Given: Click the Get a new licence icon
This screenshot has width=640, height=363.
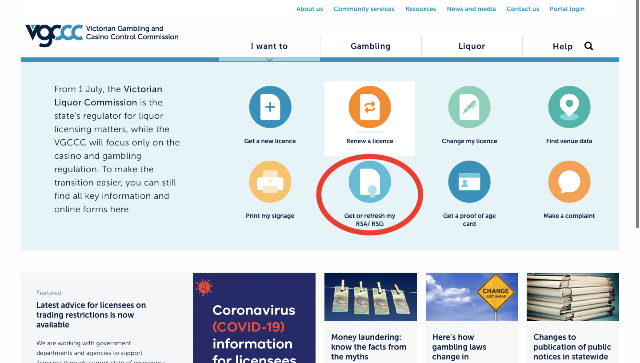Looking at the screenshot, I should coord(270,107).
